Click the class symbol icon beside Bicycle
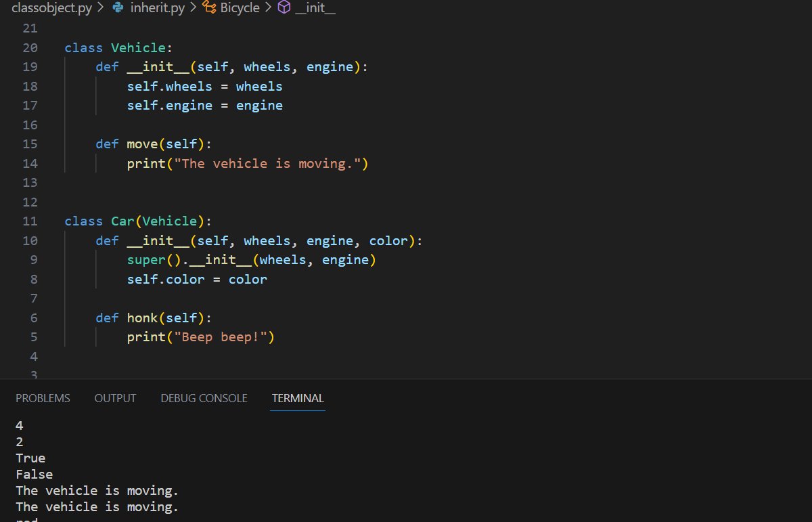The height and width of the screenshot is (522, 812). point(210,9)
